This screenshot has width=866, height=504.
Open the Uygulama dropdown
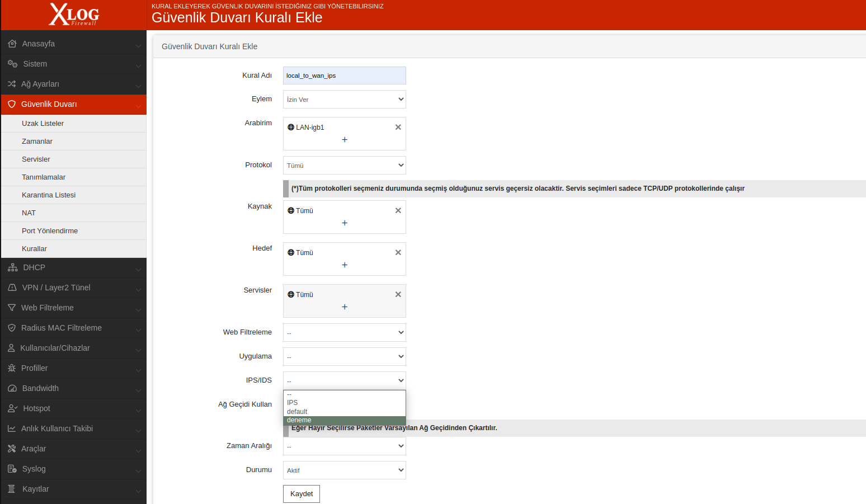point(345,356)
